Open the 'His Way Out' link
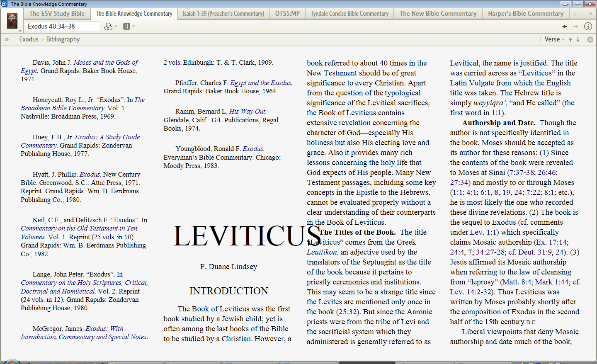The height and width of the screenshot is (364, 597). (x=248, y=112)
